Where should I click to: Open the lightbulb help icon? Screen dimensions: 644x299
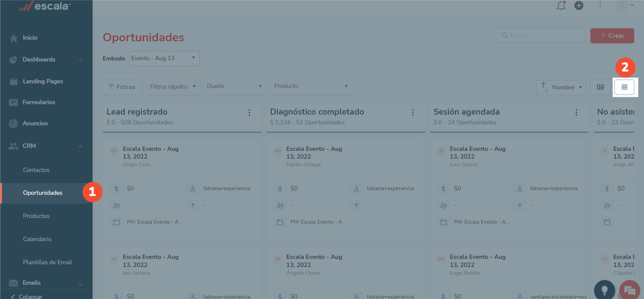[x=604, y=290]
